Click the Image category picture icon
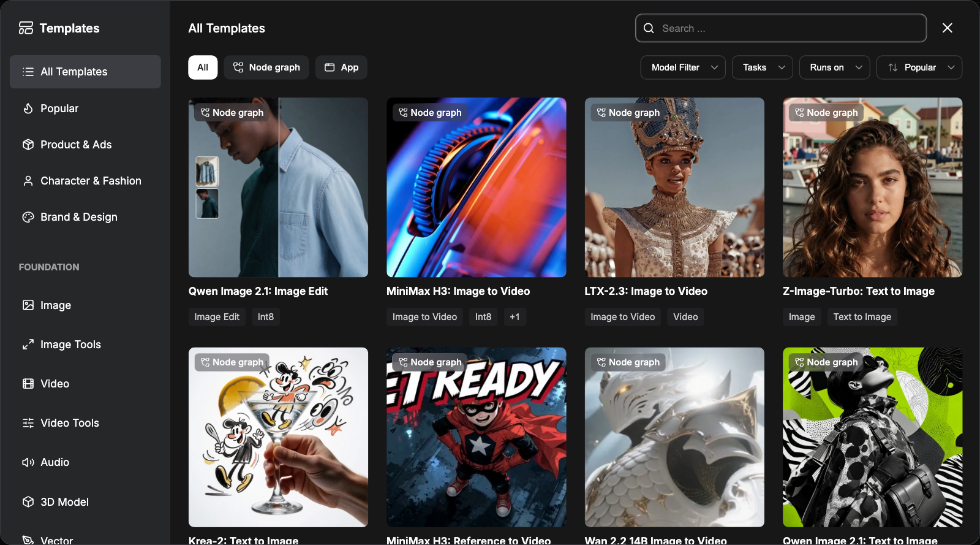The width and height of the screenshot is (980, 545). point(28,305)
